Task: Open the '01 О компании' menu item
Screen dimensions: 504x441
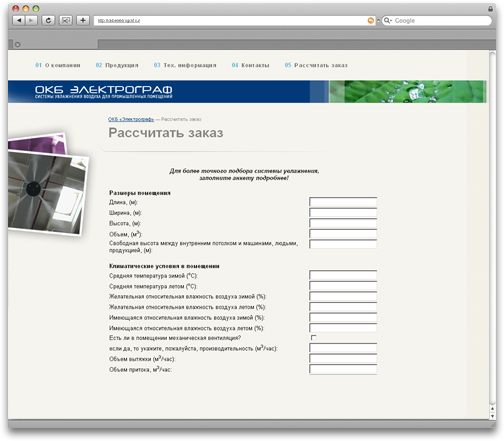Action: pyautogui.click(x=58, y=65)
